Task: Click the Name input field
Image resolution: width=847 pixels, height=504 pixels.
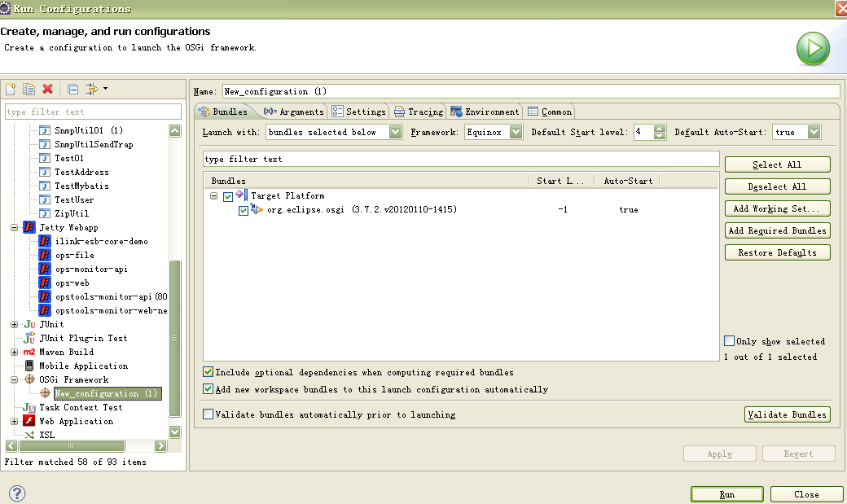Action: 531,91
